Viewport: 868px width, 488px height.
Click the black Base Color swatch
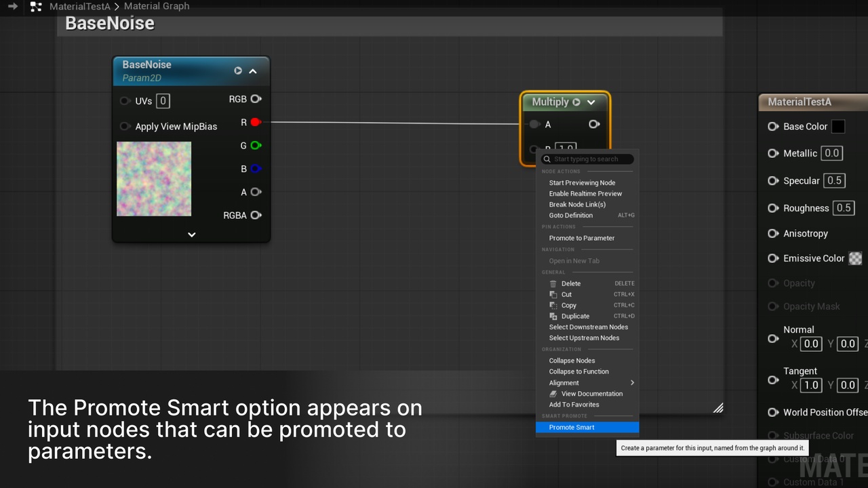coord(838,127)
